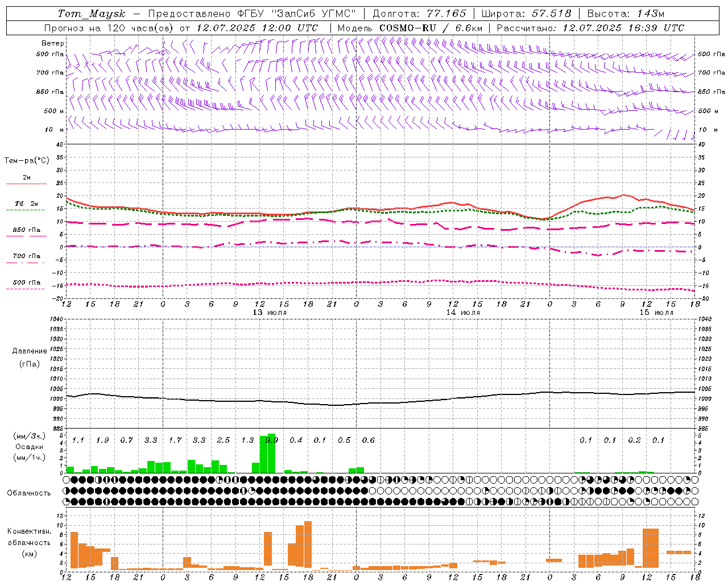Screen dimensions: 728x582
Task: Select the 0.6 precipitation value
Action: pos(369,440)
